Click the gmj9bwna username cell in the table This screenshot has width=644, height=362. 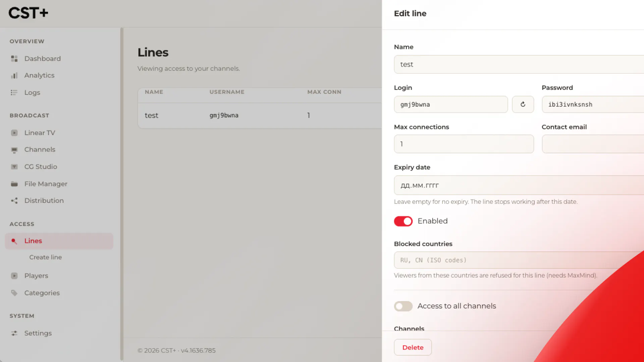click(224, 115)
